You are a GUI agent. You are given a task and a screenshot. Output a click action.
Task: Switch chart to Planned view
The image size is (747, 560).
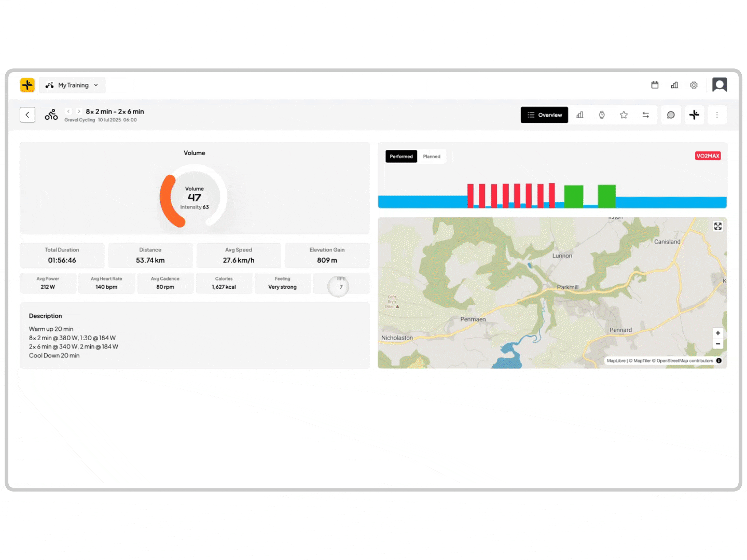pyautogui.click(x=432, y=157)
